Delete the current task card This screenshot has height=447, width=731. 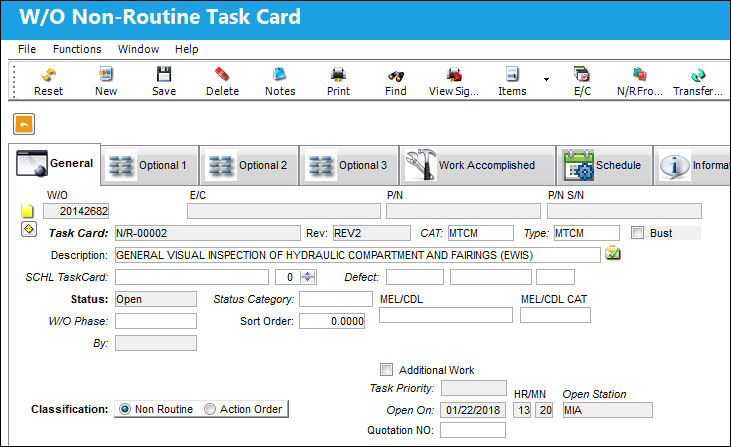[x=222, y=81]
